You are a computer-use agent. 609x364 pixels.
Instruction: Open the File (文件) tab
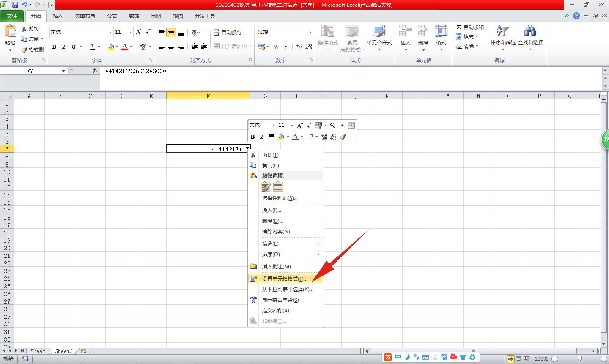pos(12,16)
